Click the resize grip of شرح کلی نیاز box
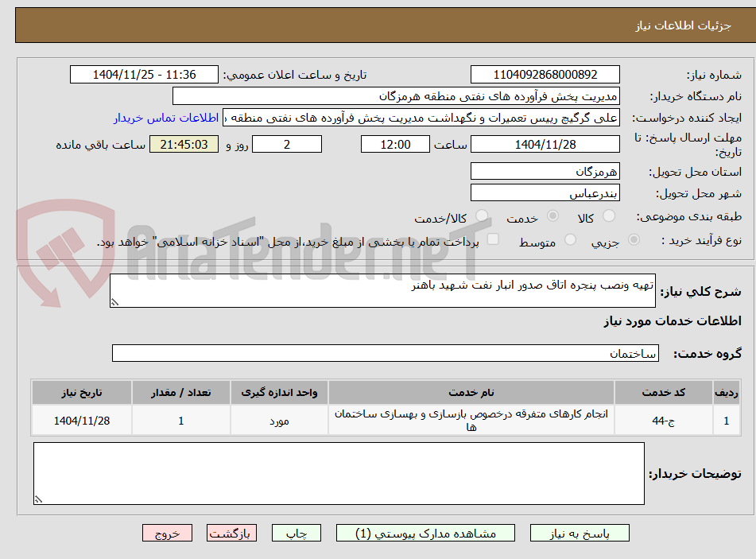This screenshot has width=756, height=559. [114, 302]
